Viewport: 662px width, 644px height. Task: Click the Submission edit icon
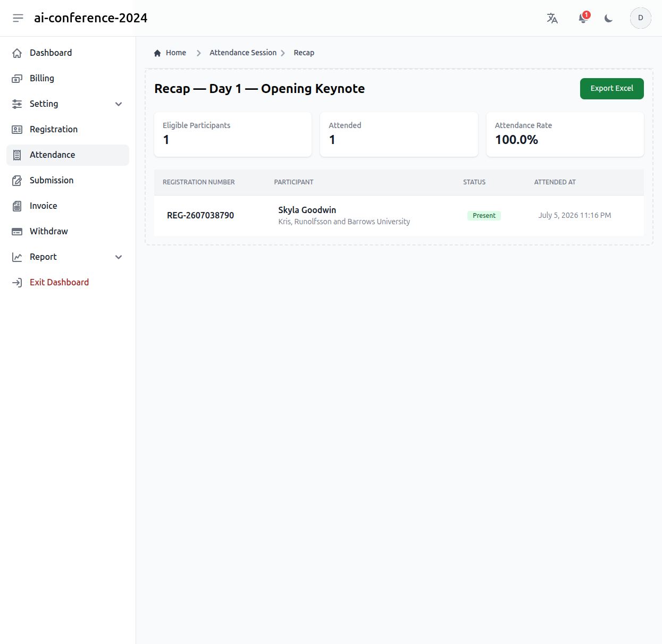tap(17, 181)
